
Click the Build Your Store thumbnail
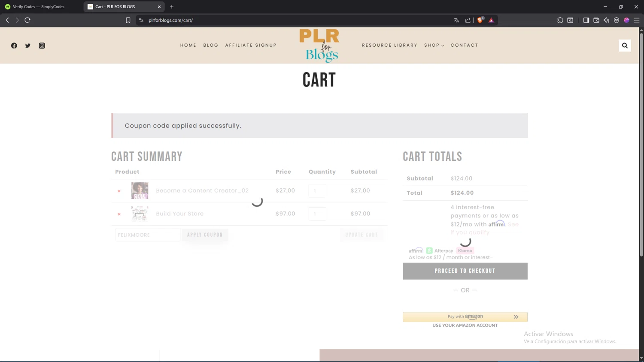click(x=140, y=214)
